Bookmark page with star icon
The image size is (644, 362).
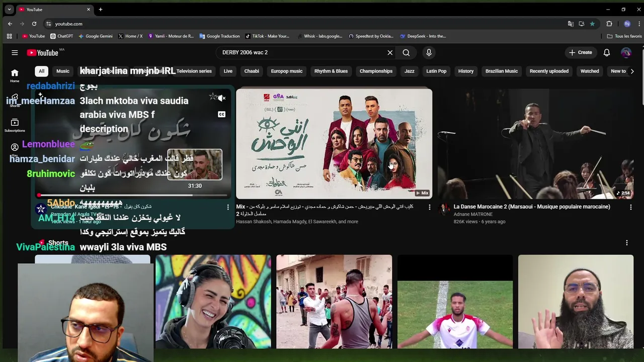pyautogui.click(x=592, y=24)
